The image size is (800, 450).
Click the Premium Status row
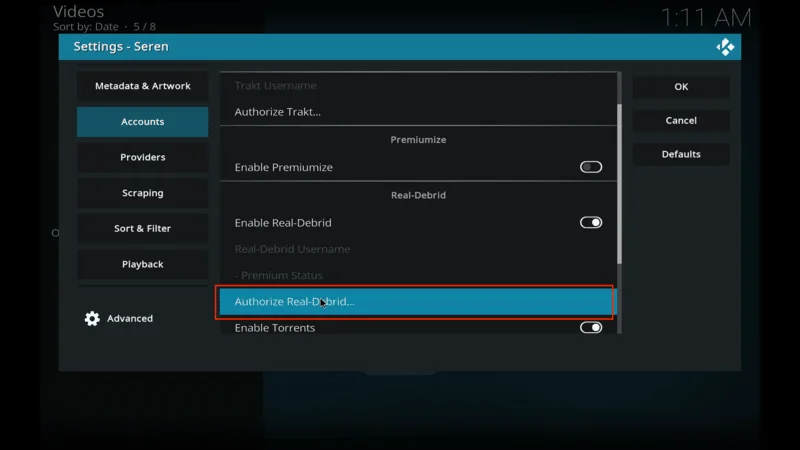[418, 276]
